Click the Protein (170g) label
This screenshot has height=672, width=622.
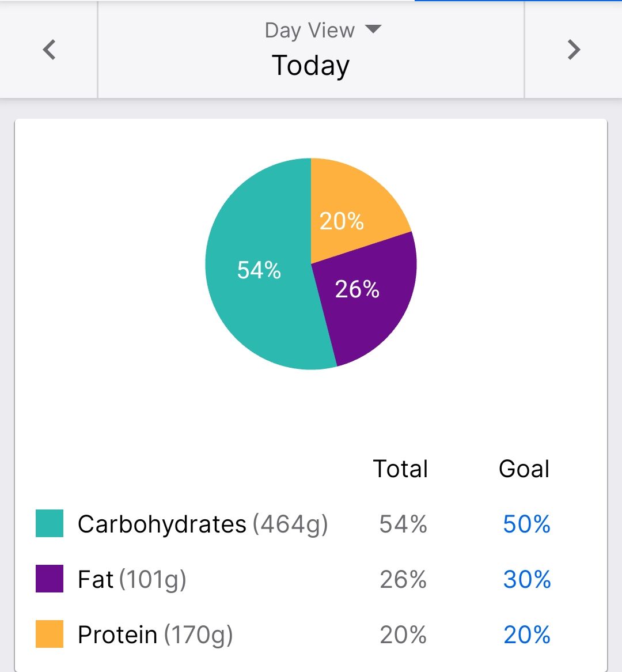pos(155,635)
